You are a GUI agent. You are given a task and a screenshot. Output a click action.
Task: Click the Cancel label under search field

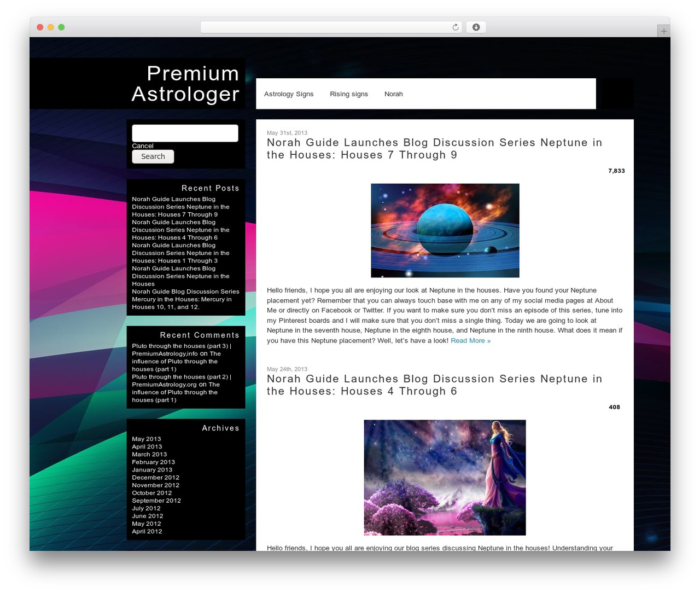pyautogui.click(x=143, y=146)
